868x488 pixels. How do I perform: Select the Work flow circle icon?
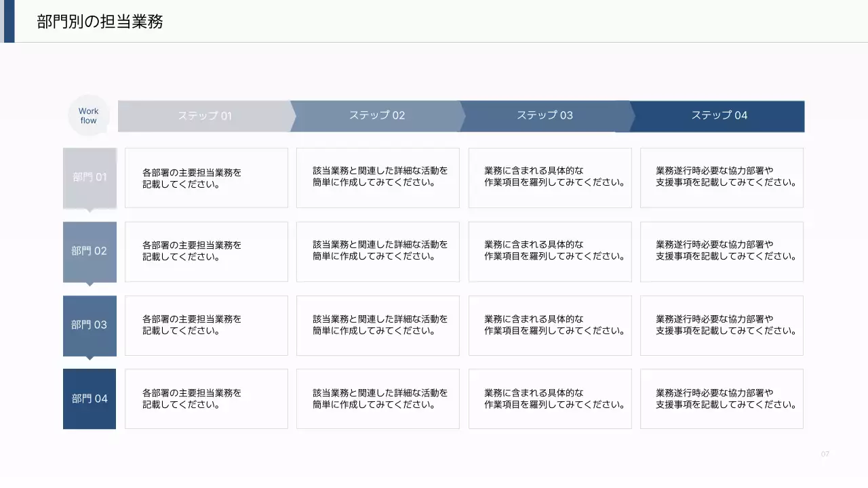(x=88, y=115)
